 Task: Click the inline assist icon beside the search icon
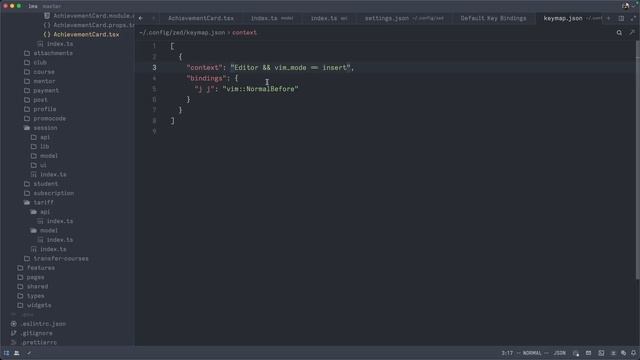632,33
